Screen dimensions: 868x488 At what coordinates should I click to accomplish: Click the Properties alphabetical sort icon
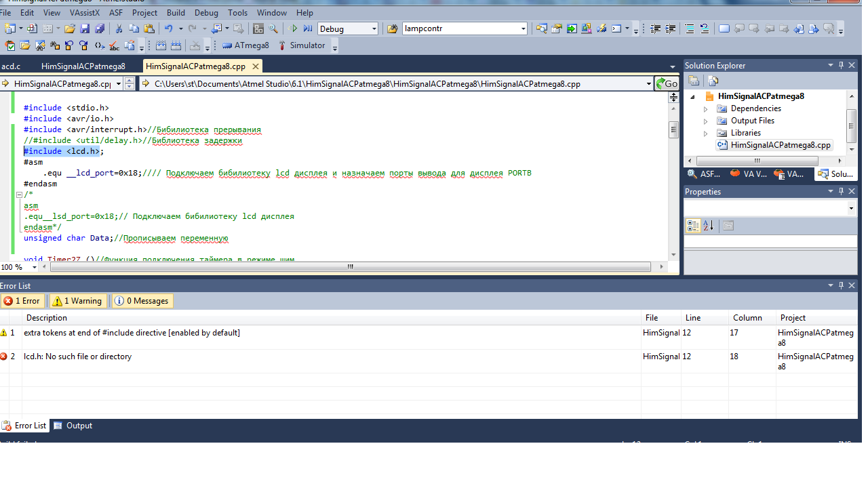(708, 226)
